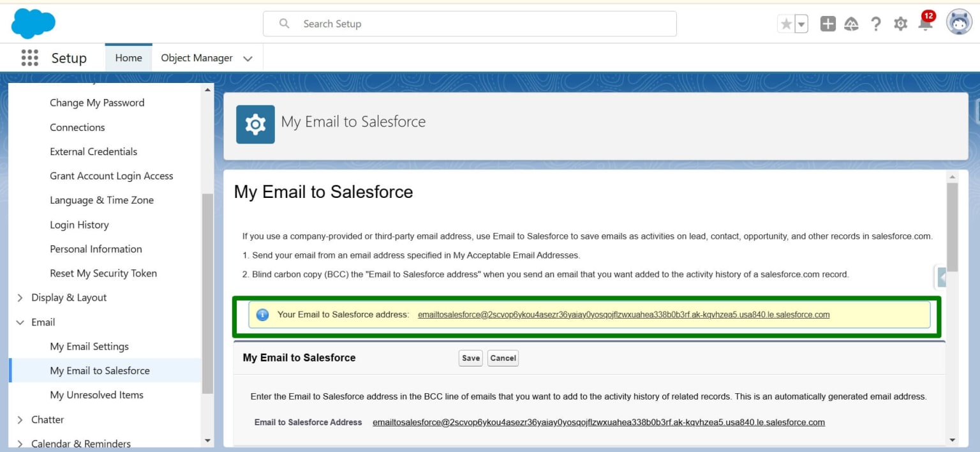The width and height of the screenshot is (980, 452).
Task: Click the info icon beside Email to Salesforce address
Action: point(262,315)
